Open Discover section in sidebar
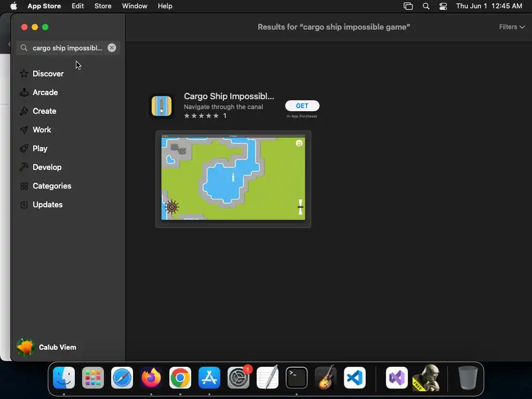The width and height of the screenshot is (532, 399). pos(48,74)
